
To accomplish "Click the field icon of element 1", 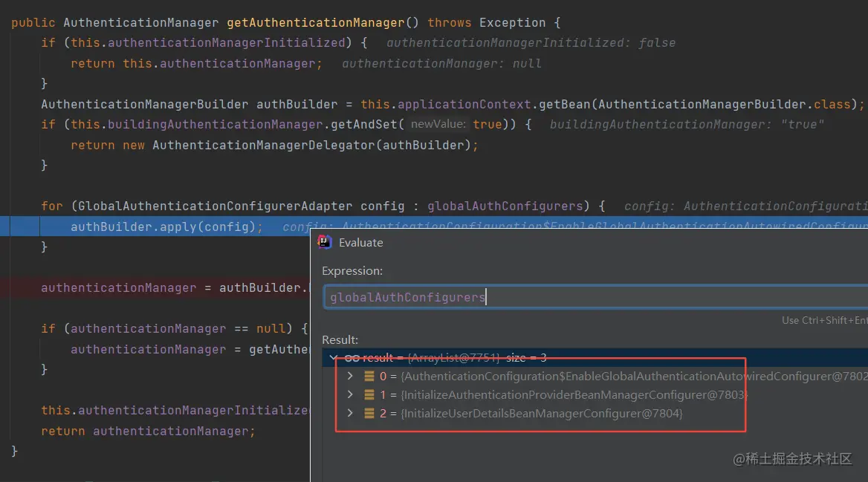I will tap(369, 394).
